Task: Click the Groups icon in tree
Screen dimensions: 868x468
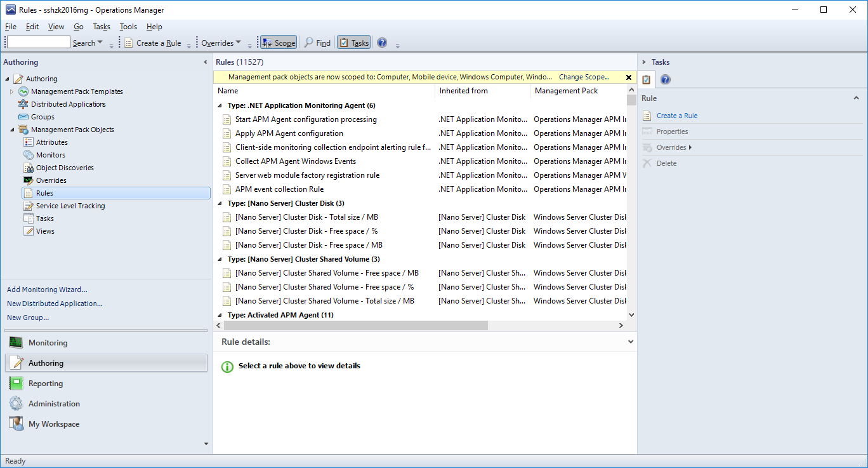Action: [23, 117]
